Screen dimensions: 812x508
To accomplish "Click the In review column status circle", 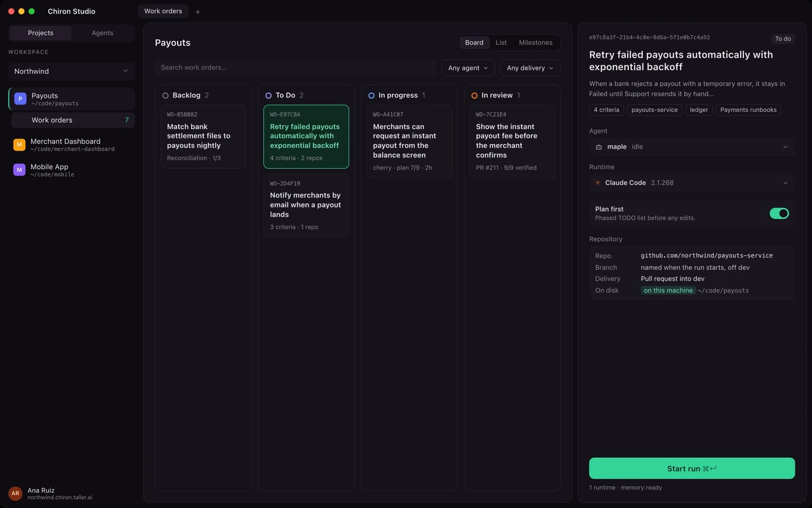I will 475,96.
